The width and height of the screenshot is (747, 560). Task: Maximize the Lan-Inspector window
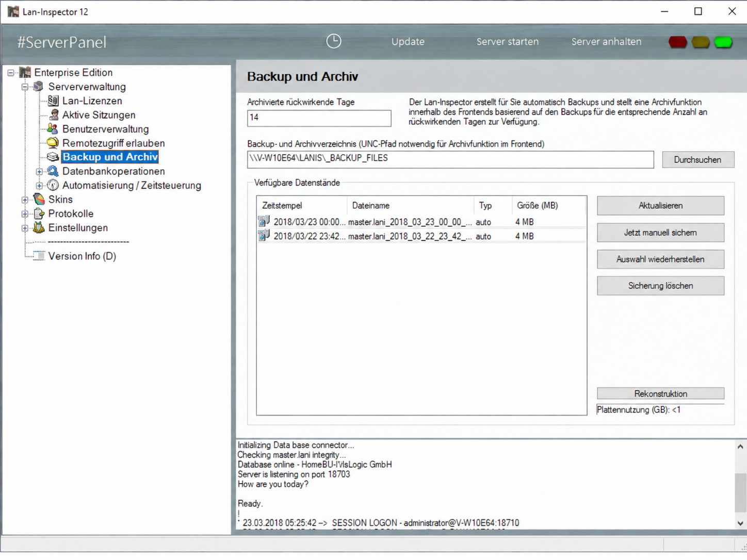[698, 11]
